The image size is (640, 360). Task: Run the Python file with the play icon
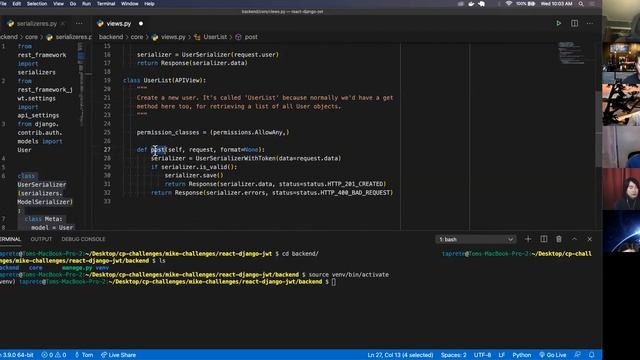pyautogui.click(x=558, y=23)
